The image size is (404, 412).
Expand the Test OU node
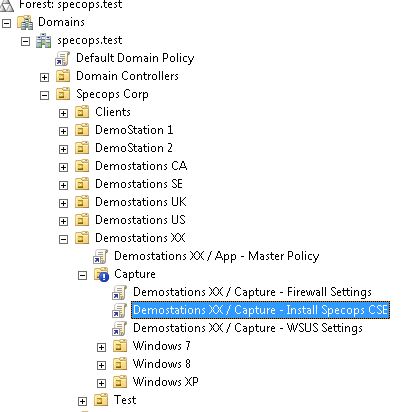point(82,401)
